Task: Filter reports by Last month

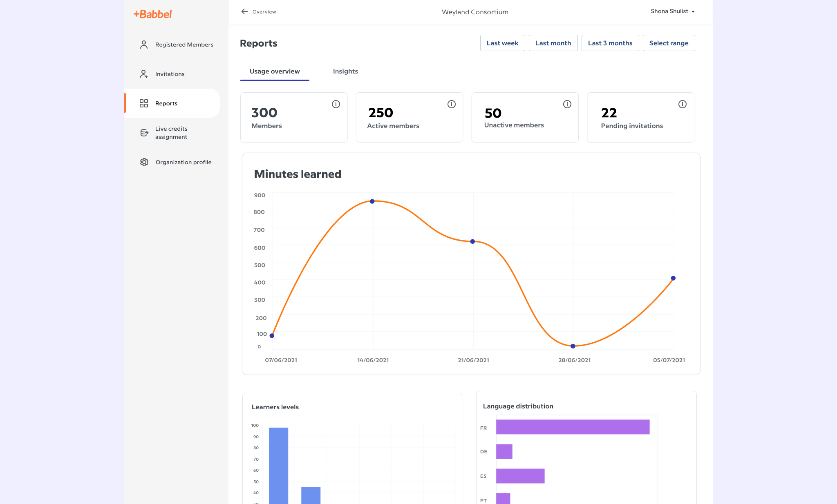Action: click(553, 43)
